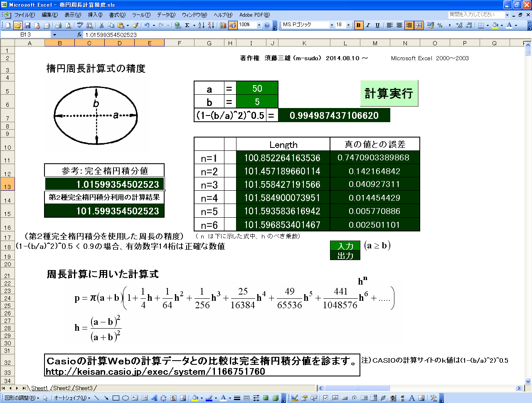Open the Chart Wizard icon
This screenshot has height=403, width=532.
coord(223,25)
